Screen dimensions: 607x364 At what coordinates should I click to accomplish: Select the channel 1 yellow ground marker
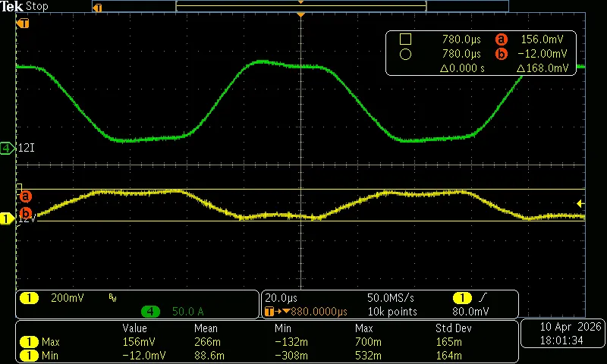tap(7, 219)
